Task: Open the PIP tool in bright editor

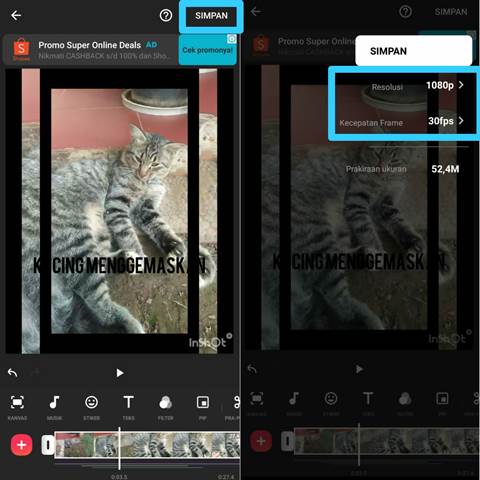Action: (203, 407)
